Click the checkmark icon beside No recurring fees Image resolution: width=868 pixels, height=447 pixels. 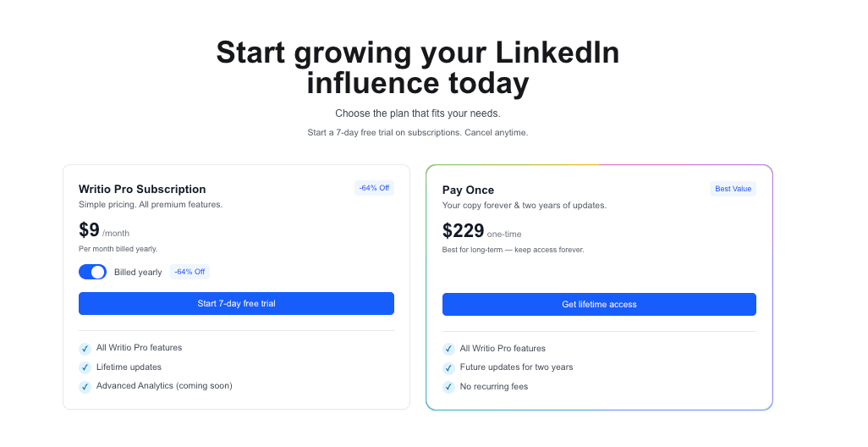point(448,388)
